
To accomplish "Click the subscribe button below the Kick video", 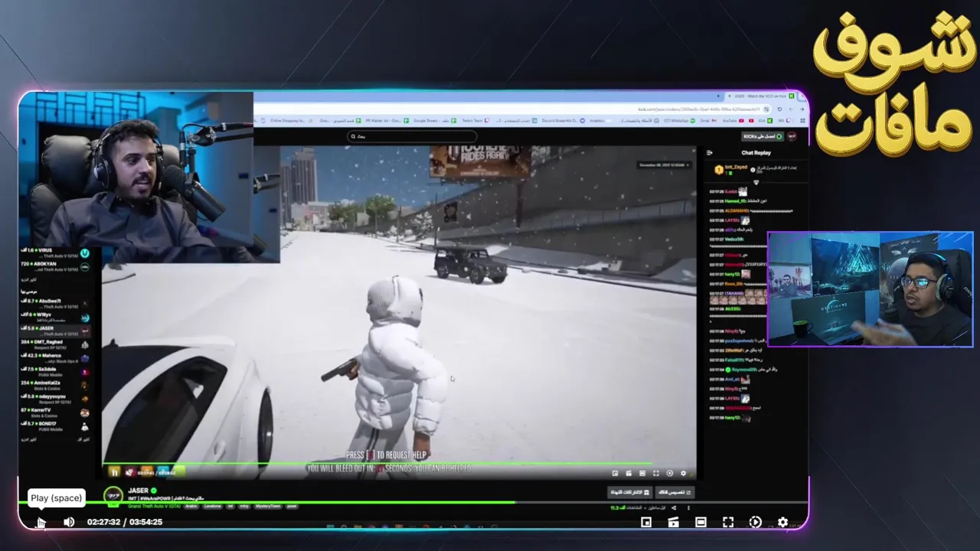I will pos(675,492).
